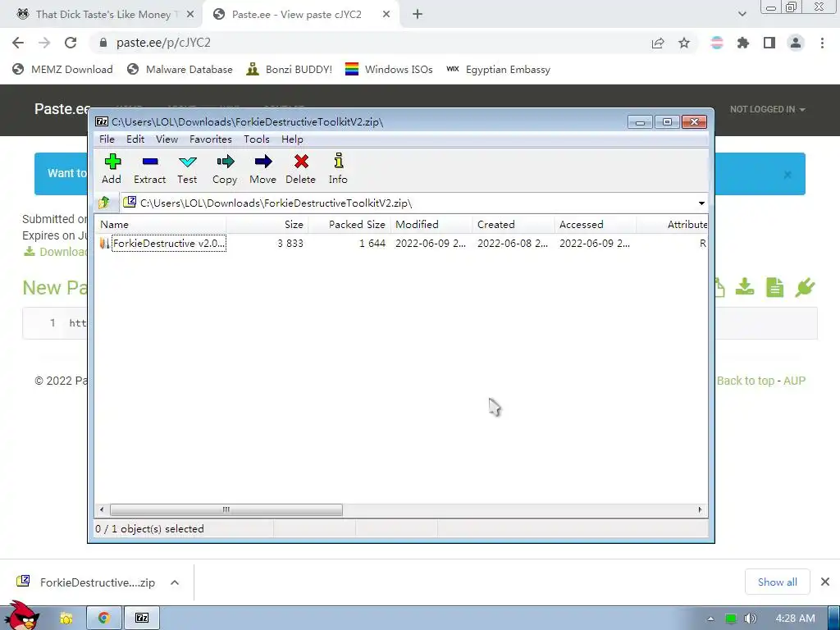Go up one folder level in 7-Zip
840x630 pixels.
pyautogui.click(x=104, y=203)
